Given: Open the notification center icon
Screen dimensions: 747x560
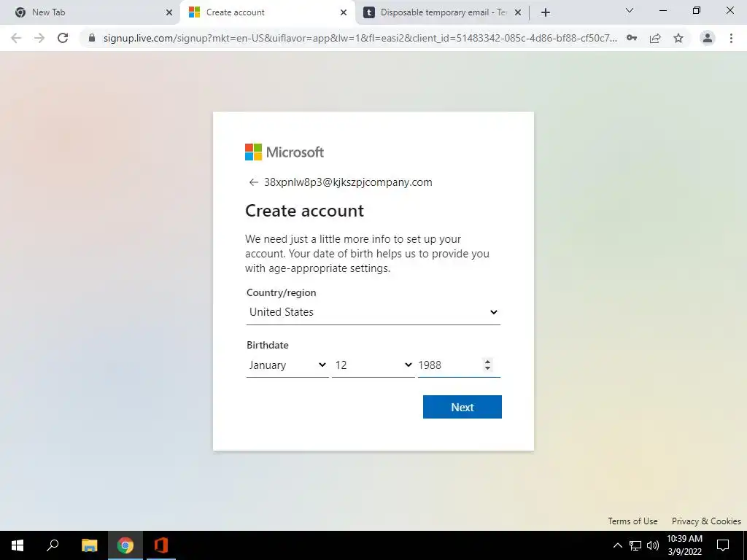Looking at the screenshot, I should pyautogui.click(x=723, y=545).
